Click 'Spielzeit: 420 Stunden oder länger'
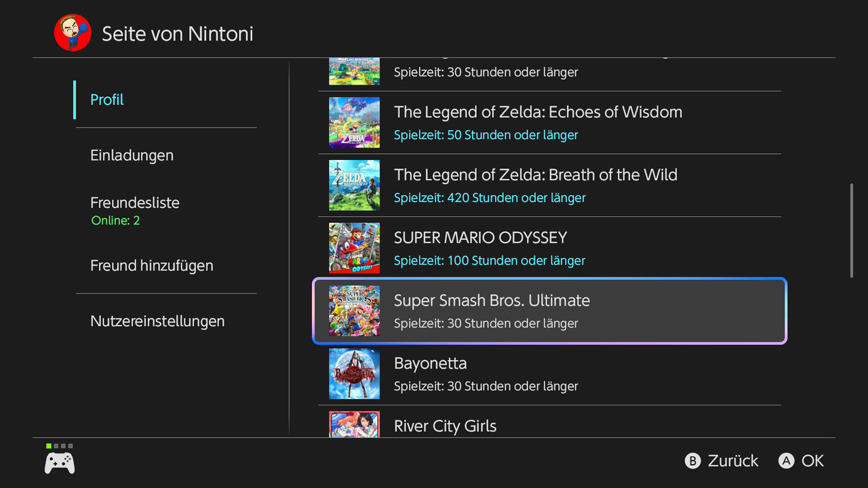Screen dimensions: 868x488 (x=490, y=198)
